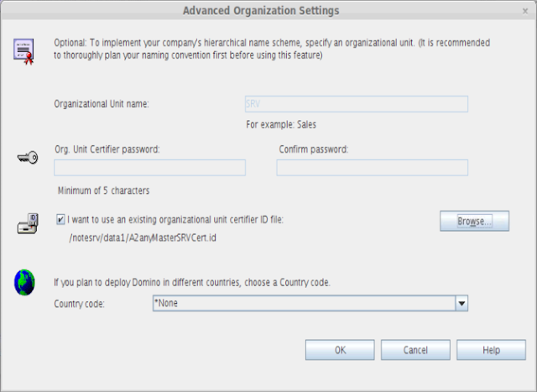
Task: Click the globe icon for country settings
Action: [24, 283]
